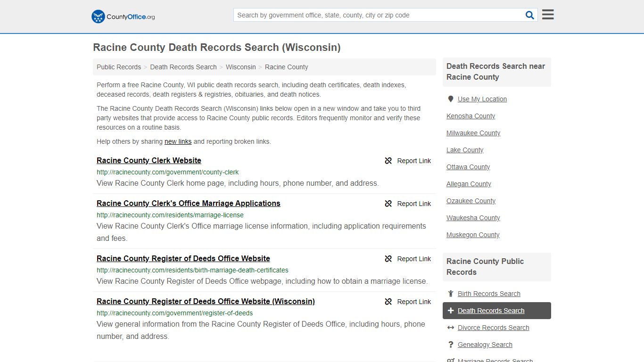Viewport: 644px width, 362px height.
Task: Click the broken-link icon for Register of Deeds Office Website
Action: click(388, 259)
